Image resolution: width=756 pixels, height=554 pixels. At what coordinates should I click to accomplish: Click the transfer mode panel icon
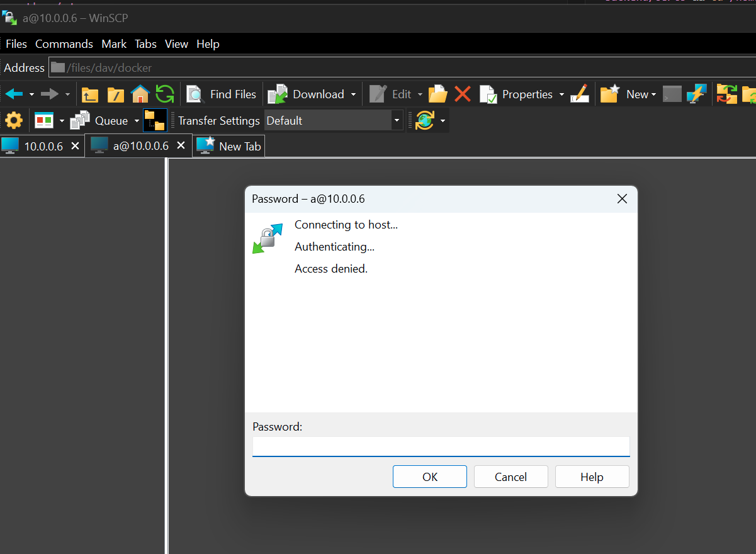click(155, 120)
